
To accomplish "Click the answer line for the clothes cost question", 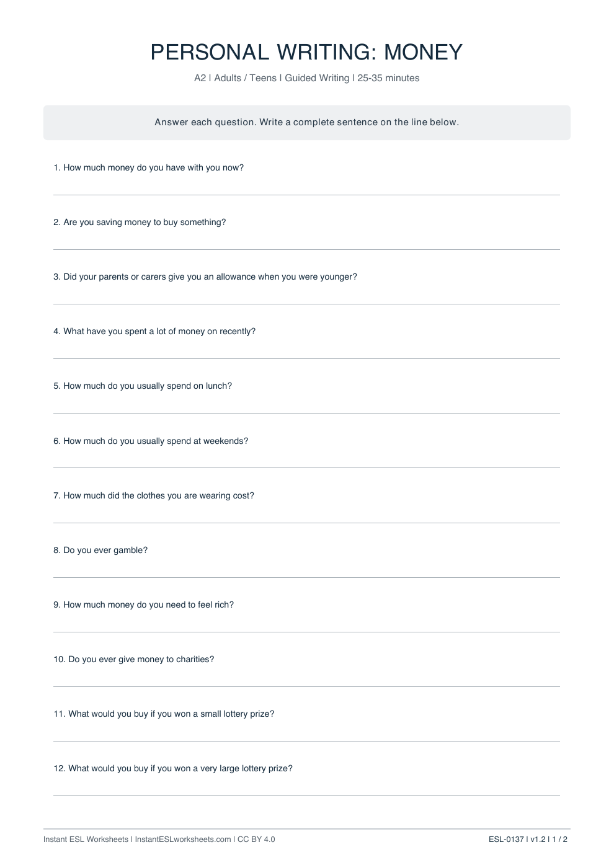I will pyautogui.click(x=306, y=515).
